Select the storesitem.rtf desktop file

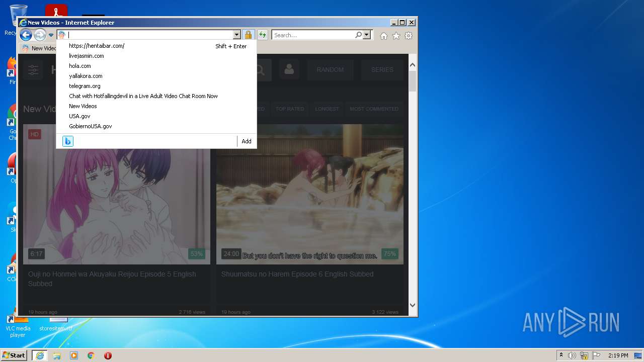coord(56,324)
